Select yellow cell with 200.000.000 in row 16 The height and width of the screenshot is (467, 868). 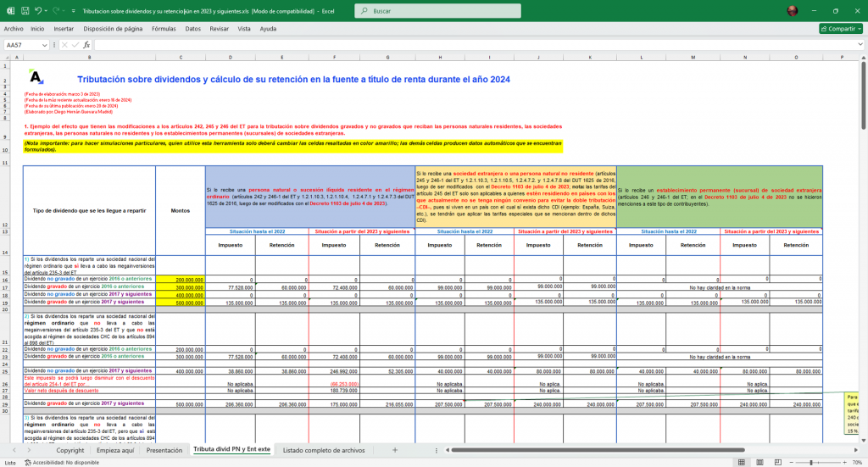coord(181,280)
